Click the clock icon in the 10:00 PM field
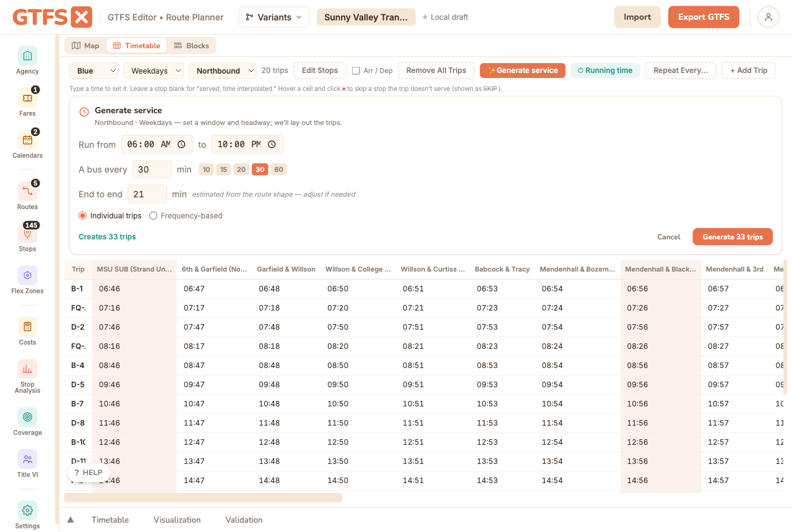 (x=272, y=144)
